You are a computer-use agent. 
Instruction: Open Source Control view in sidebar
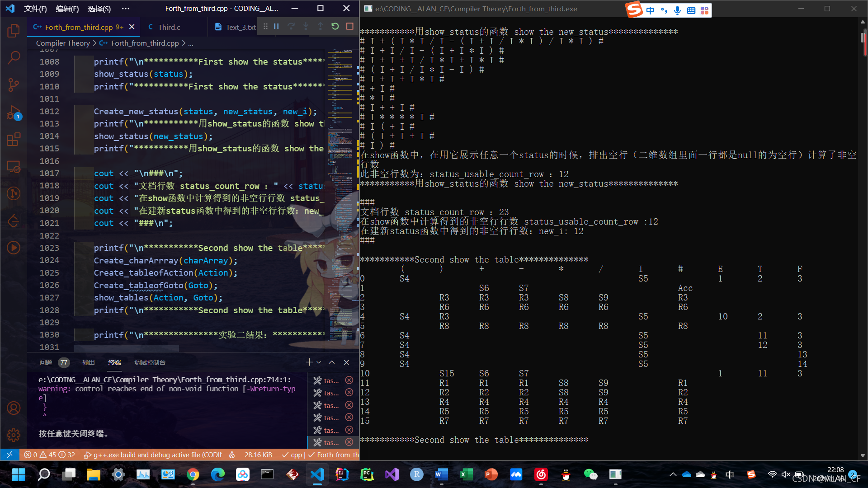point(14,84)
